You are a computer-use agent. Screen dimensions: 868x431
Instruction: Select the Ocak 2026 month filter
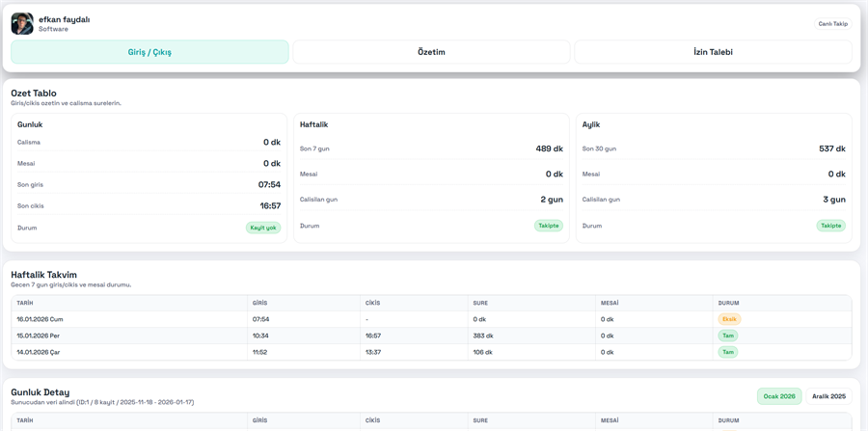coord(779,396)
